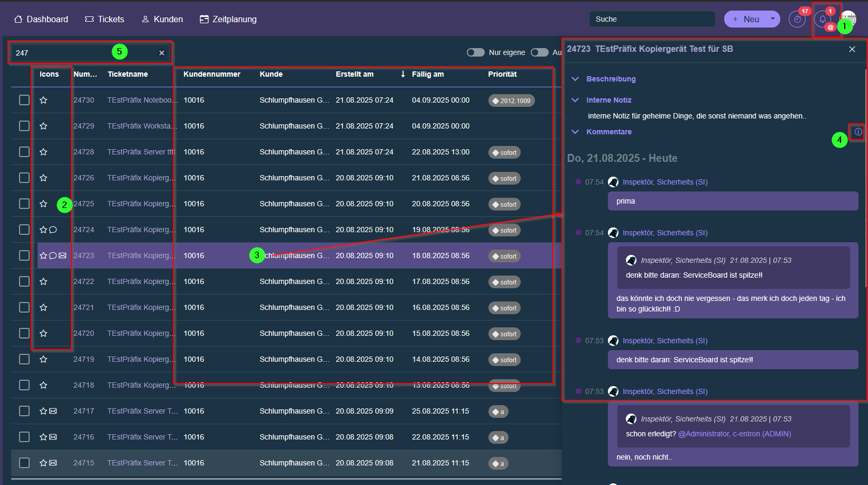Image resolution: width=868 pixels, height=485 pixels.
Task: Collapse the Interne Notiz section
Action: (575, 100)
